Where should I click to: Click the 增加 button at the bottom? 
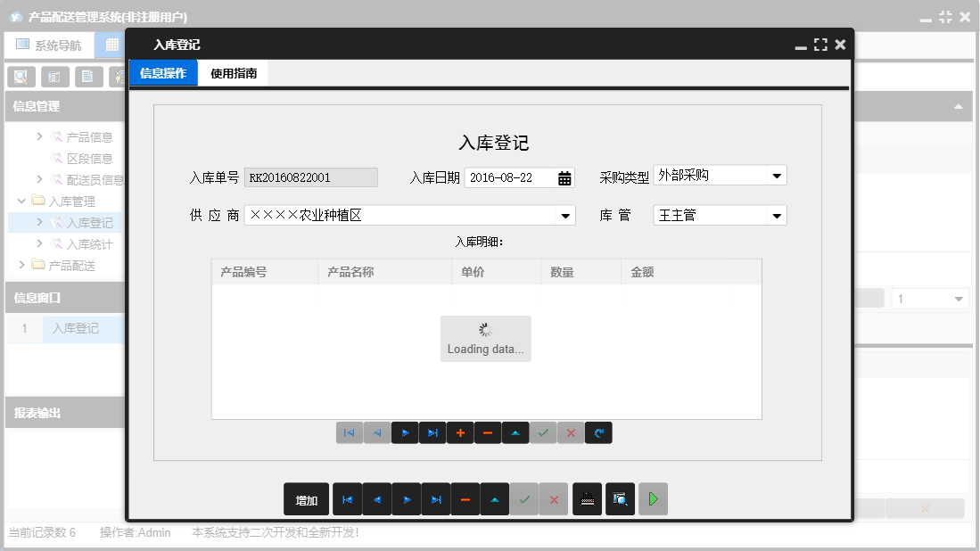click(x=306, y=499)
